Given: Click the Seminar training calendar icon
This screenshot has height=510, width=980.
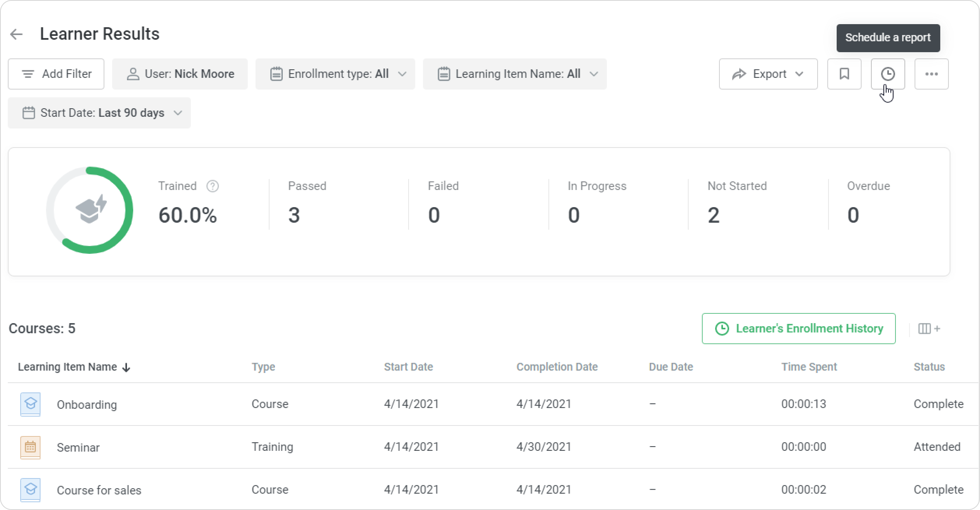Looking at the screenshot, I should 30,447.
